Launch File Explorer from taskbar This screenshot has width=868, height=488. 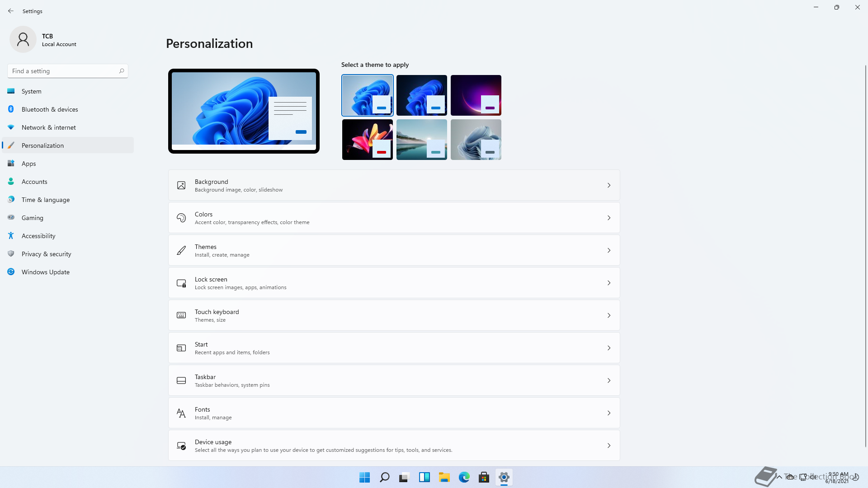(x=444, y=477)
